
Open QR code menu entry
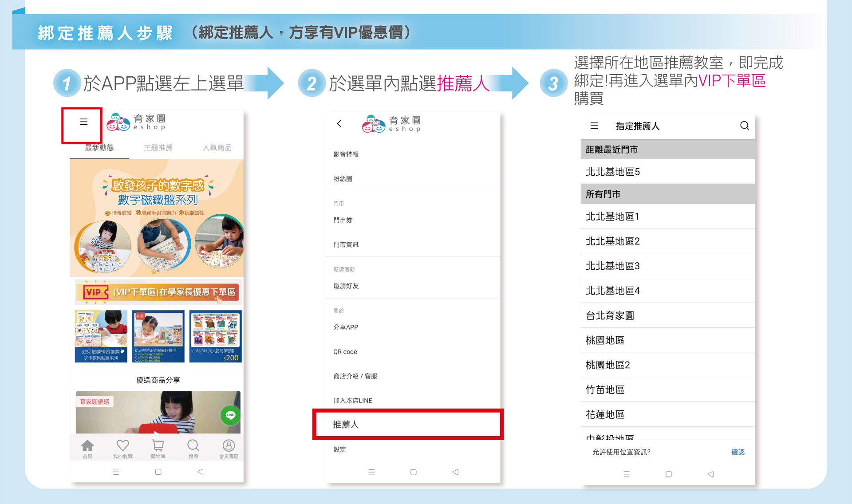point(413,351)
